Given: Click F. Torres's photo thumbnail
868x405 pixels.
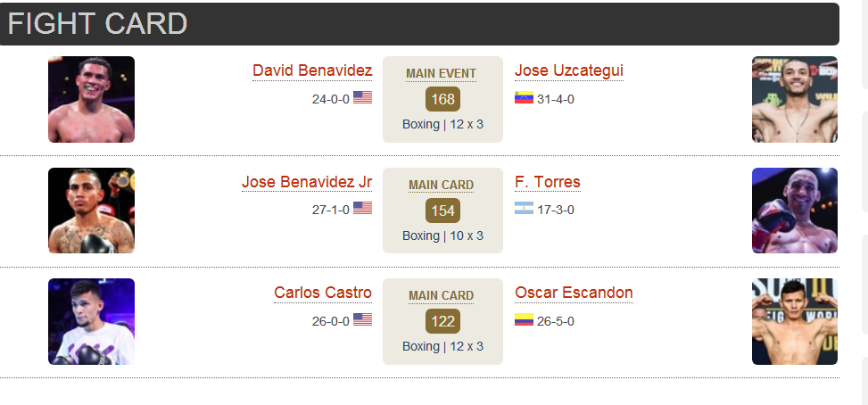Looking at the screenshot, I should pyautogui.click(x=794, y=211).
